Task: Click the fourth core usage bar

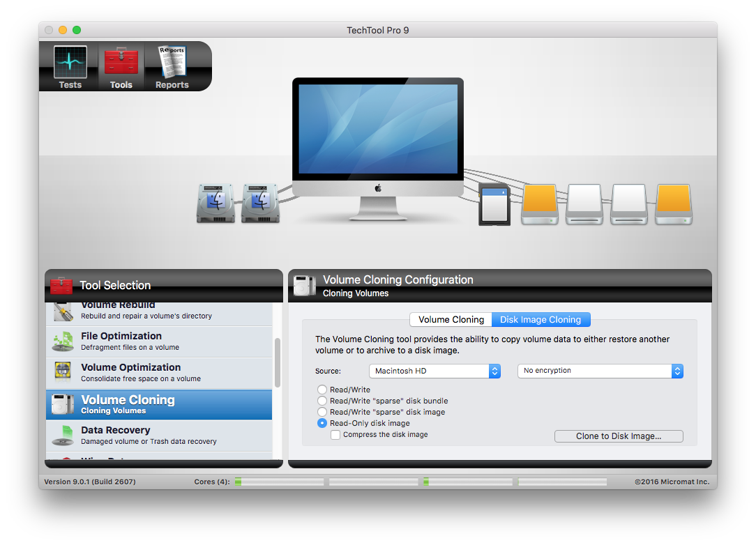Action: pos(562,482)
